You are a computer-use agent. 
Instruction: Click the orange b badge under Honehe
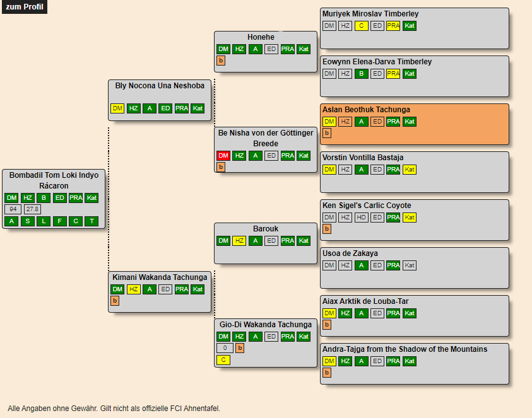221,61
